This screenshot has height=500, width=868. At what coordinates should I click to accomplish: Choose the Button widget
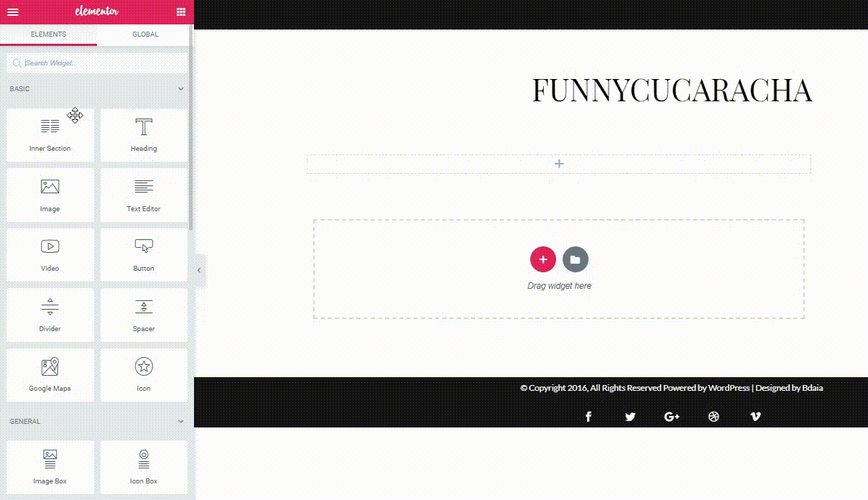point(144,255)
